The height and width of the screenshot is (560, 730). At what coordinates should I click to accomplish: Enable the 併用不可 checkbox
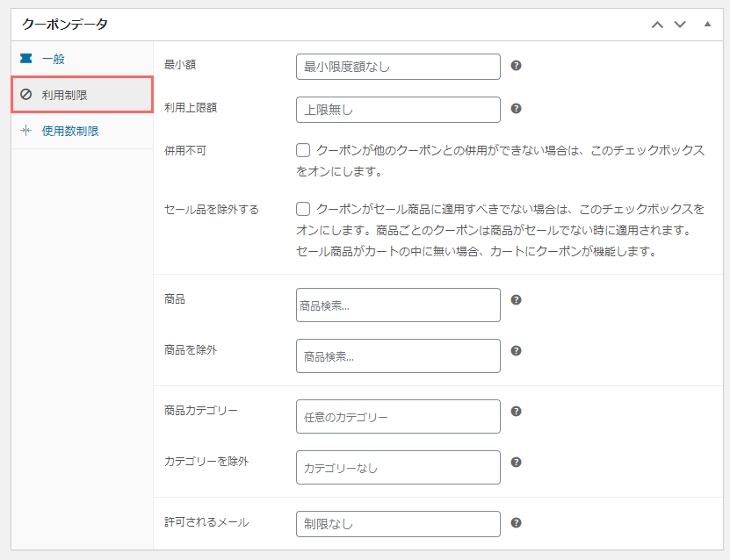pos(303,150)
